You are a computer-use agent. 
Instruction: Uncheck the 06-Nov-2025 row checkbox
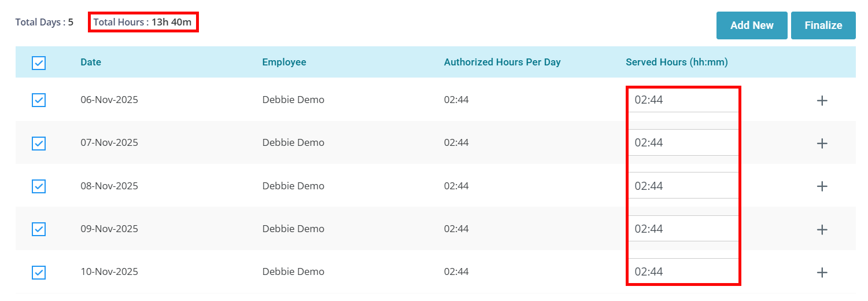[39, 101]
